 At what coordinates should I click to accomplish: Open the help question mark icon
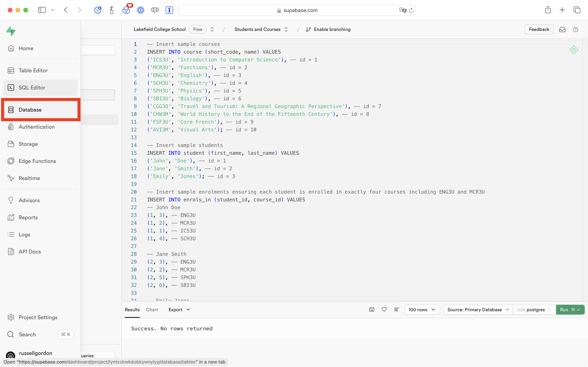(x=575, y=29)
